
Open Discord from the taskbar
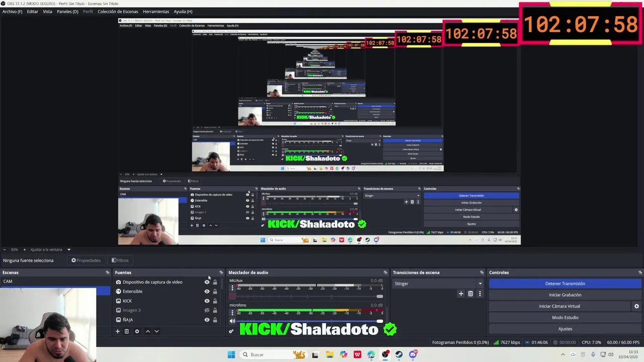point(413,354)
